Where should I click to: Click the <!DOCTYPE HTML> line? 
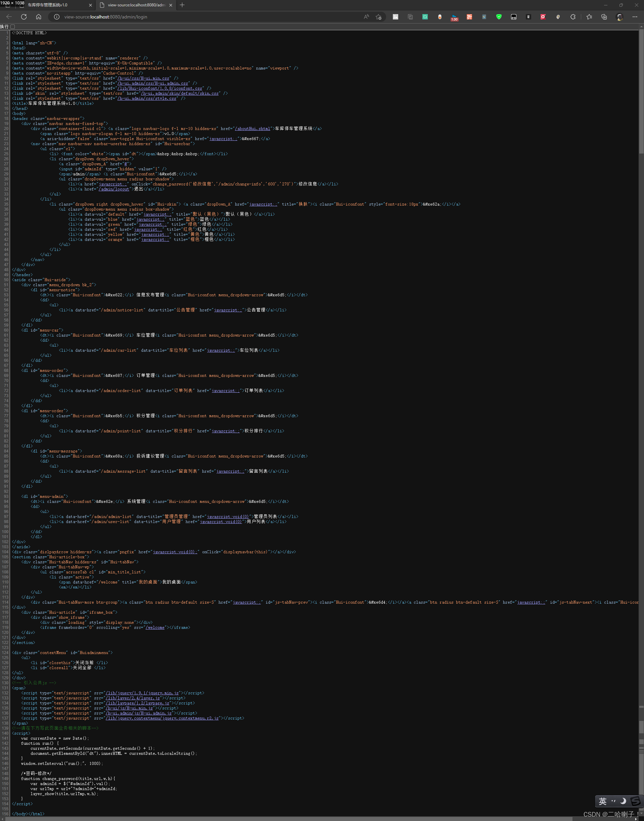pos(30,33)
